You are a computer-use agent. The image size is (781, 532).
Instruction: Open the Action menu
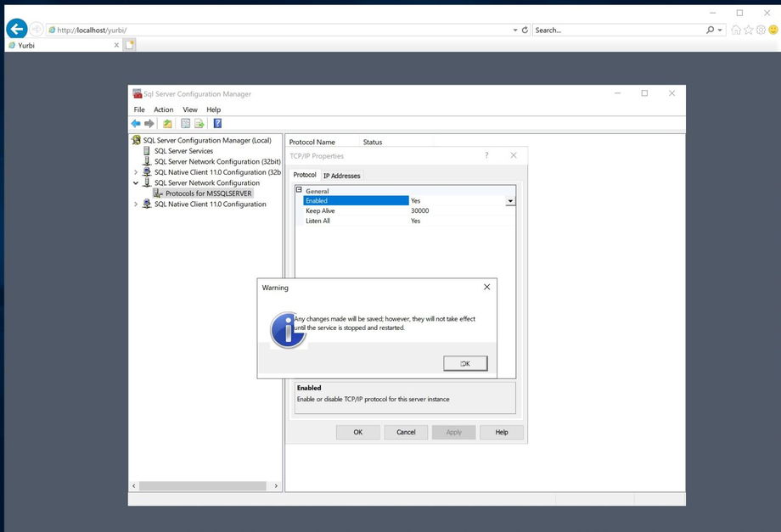pos(163,109)
